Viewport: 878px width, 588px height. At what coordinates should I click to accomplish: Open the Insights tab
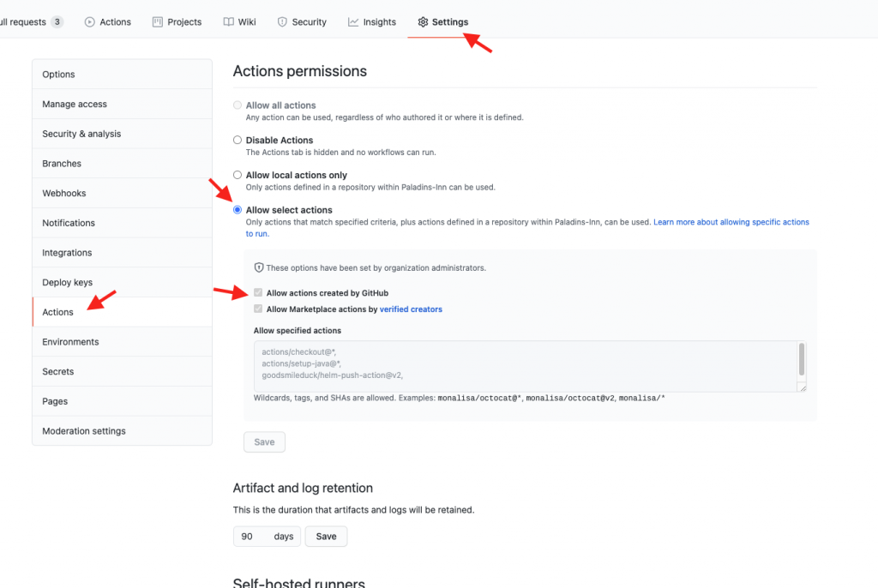372,21
